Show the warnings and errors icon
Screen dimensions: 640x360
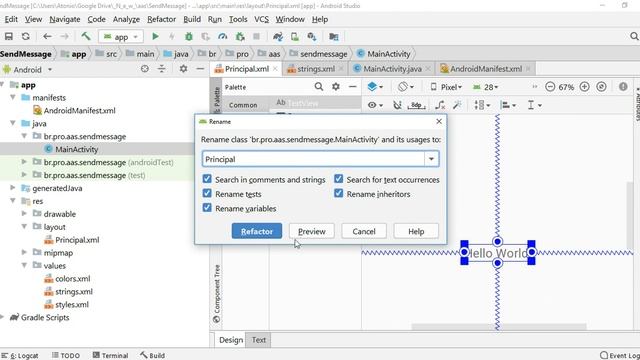click(623, 87)
